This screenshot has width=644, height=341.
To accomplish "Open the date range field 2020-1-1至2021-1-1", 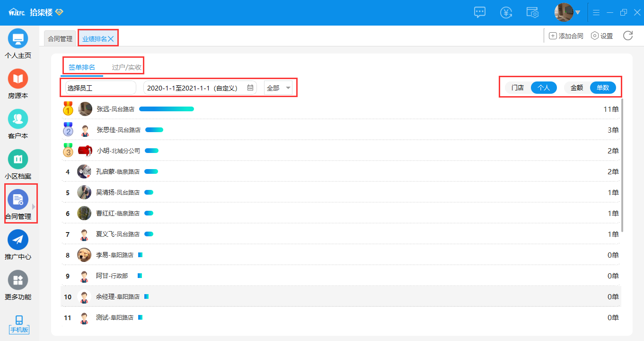I will (x=200, y=88).
